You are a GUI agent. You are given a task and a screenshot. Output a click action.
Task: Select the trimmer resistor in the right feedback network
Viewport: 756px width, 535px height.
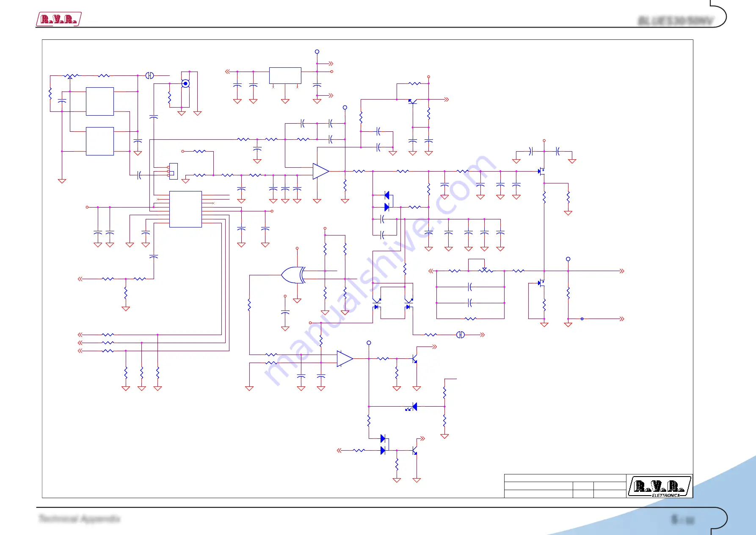point(485,270)
